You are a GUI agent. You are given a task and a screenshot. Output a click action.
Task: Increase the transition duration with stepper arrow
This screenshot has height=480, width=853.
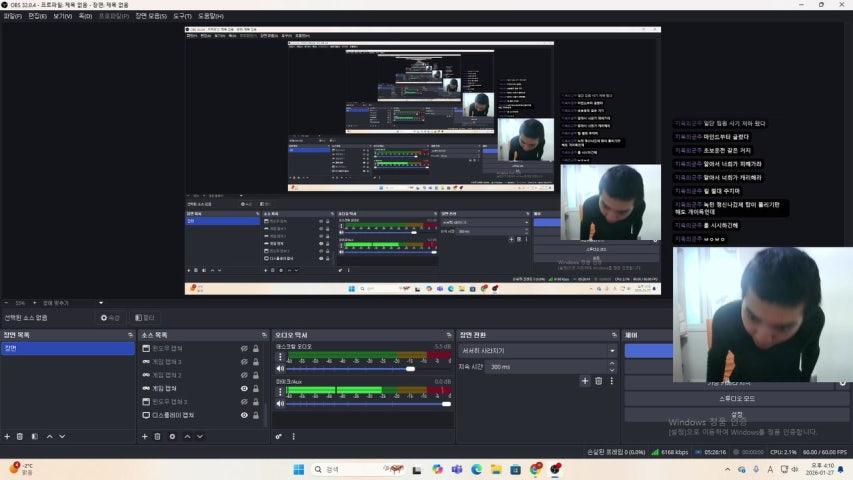[612, 365]
